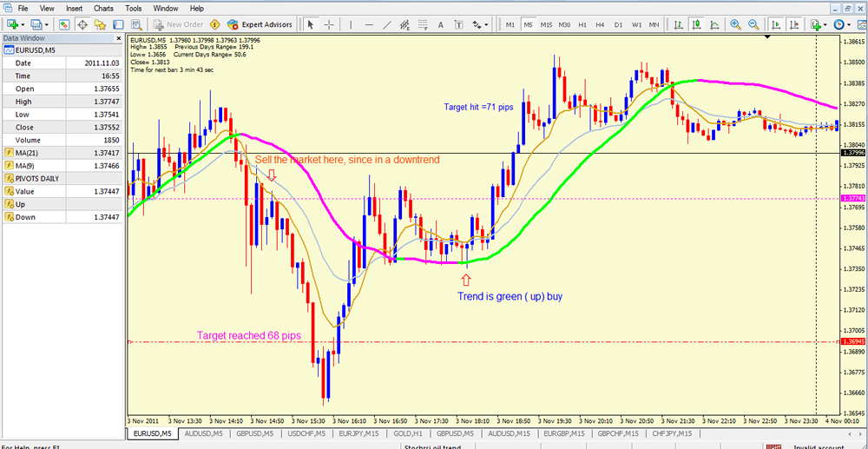Select the Candlesticks display icon
868x449 pixels.
pos(696,24)
